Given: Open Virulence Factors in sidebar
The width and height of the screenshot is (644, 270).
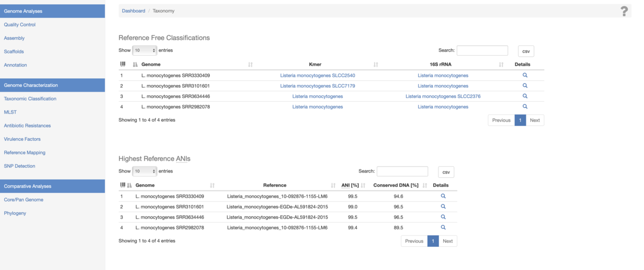Looking at the screenshot, I should (x=22, y=139).
